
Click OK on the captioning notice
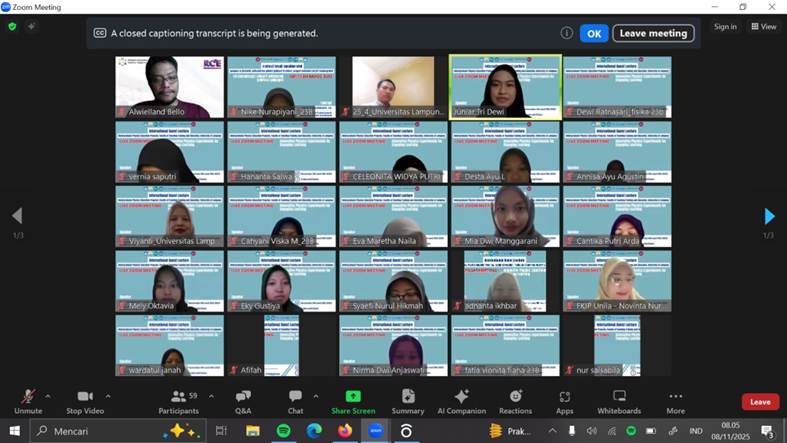[x=593, y=33]
